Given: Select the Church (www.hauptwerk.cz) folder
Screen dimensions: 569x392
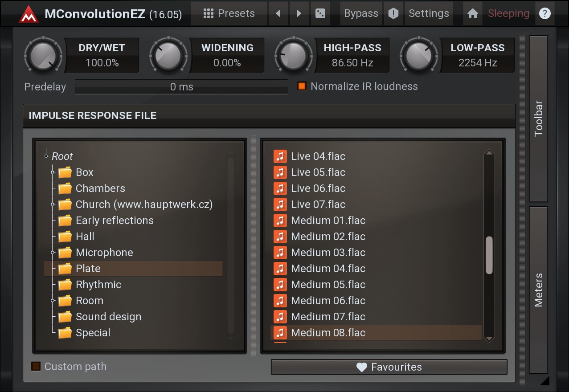Looking at the screenshot, I should point(135,204).
